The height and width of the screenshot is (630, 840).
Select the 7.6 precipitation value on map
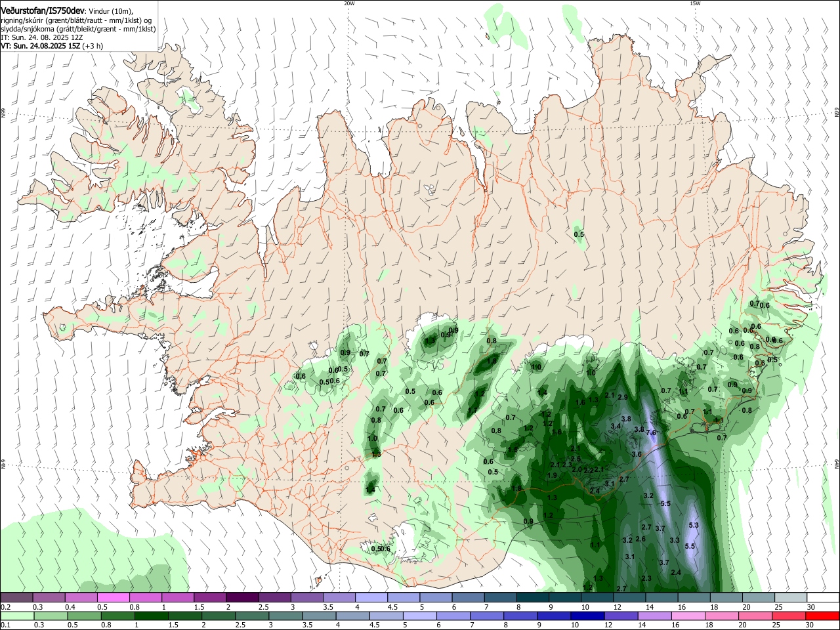pyautogui.click(x=651, y=432)
